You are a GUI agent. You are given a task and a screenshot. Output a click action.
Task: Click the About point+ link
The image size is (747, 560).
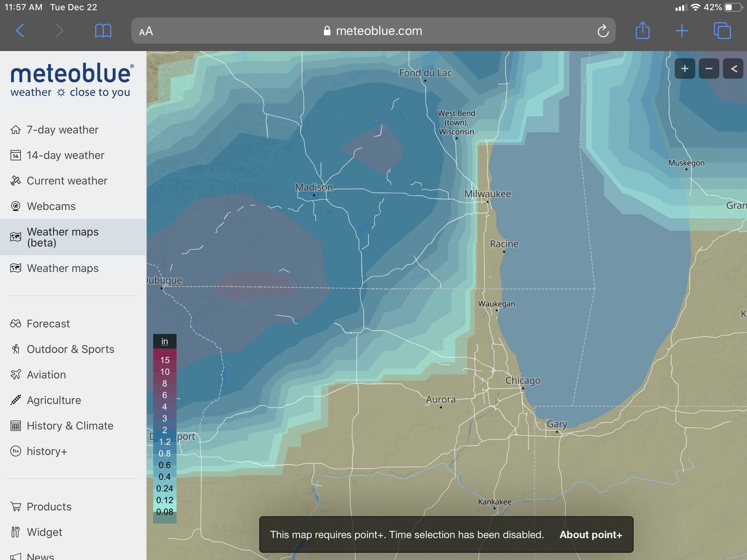591,535
